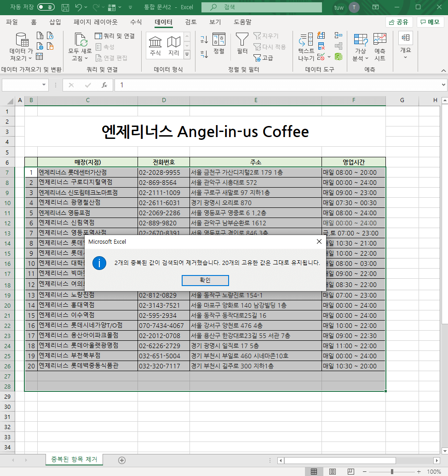Switch to the 검토 tab

pyautogui.click(x=190, y=22)
